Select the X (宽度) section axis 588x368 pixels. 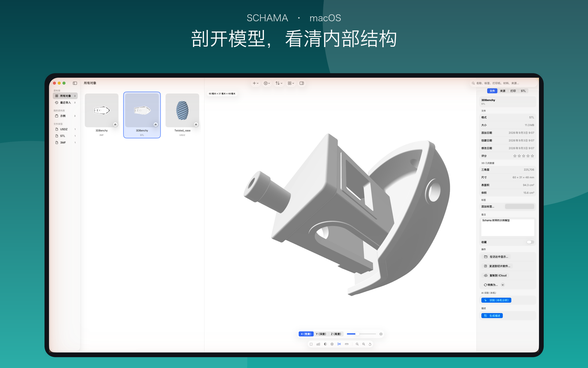306,334
